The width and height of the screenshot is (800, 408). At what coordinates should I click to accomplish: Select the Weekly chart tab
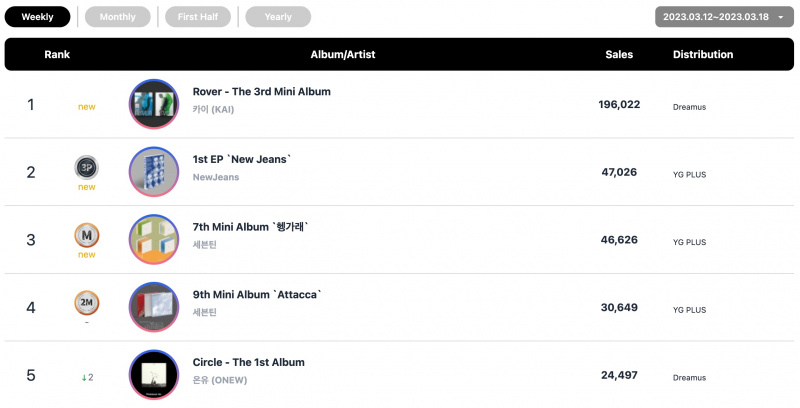click(37, 17)
